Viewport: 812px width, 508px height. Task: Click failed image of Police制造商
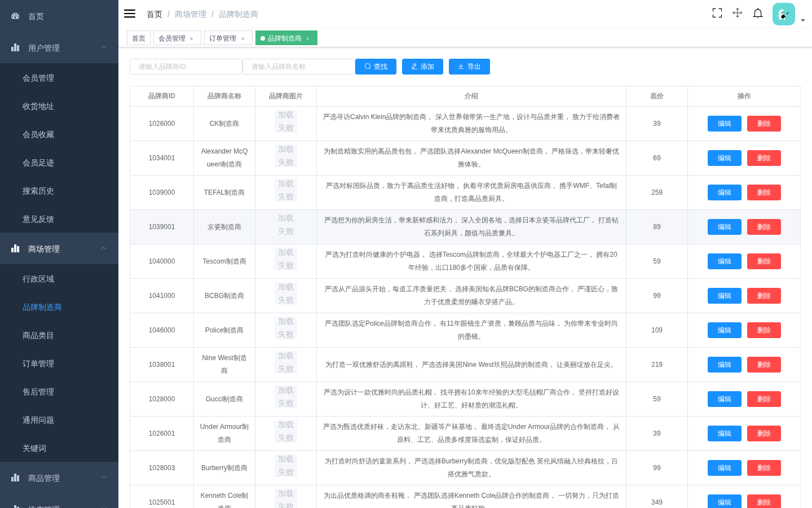pyautogui.click(x=286, y=328)
